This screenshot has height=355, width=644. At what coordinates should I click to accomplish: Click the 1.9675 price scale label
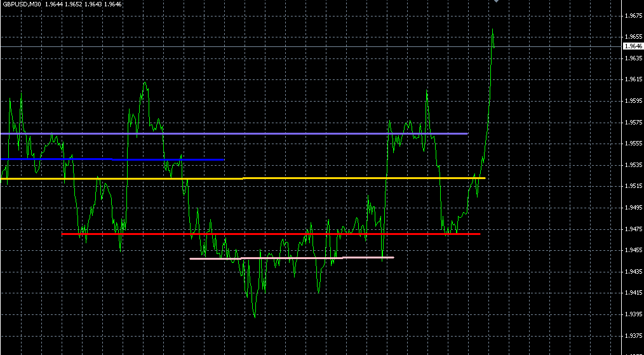pyautogui.click(x=633, y=16)
